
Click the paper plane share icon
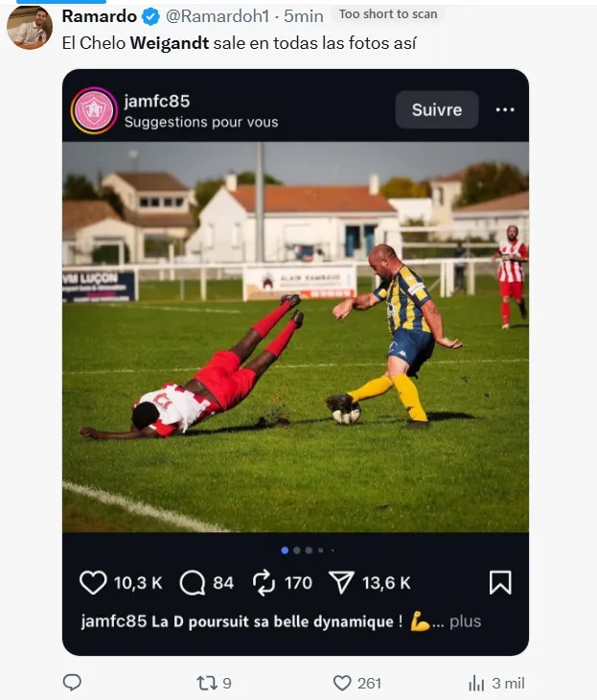341,583
